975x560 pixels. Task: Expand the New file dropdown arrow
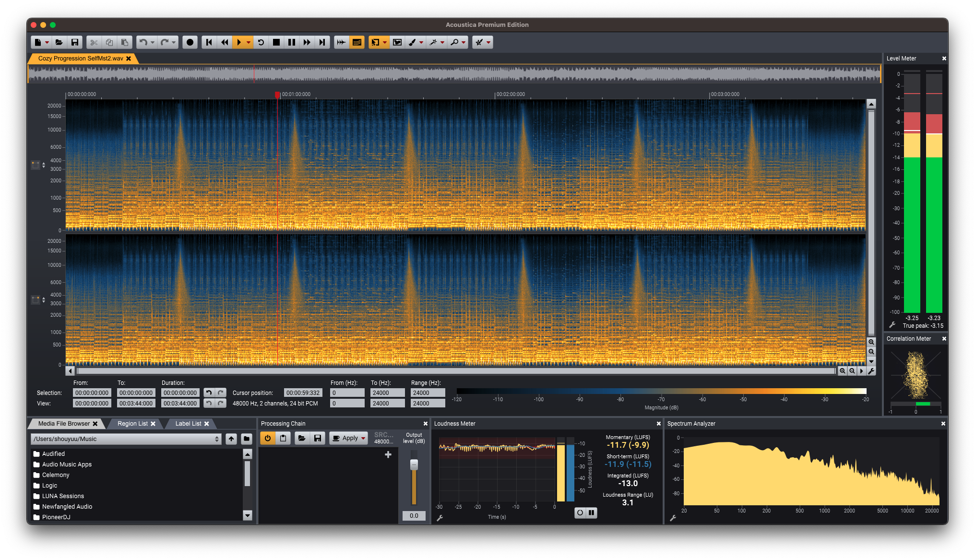coord(47,42)
